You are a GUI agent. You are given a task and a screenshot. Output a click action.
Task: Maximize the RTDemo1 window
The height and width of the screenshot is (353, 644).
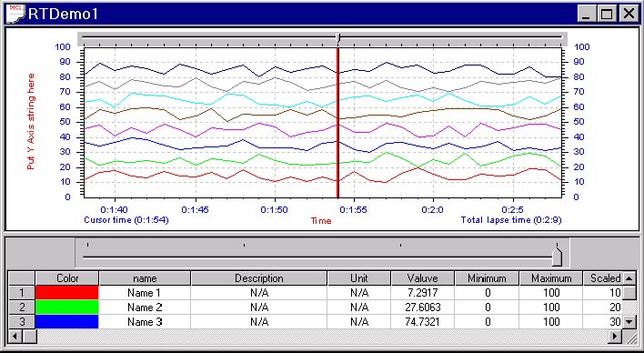(x=607, y=15)
